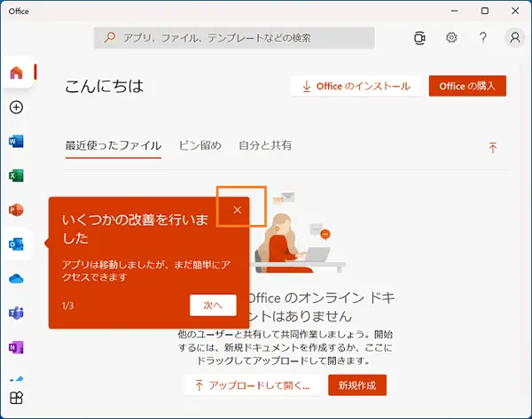Switch to the ピン留め tab
The height and width of the screenshot is (419, 532).
[200, 146]
